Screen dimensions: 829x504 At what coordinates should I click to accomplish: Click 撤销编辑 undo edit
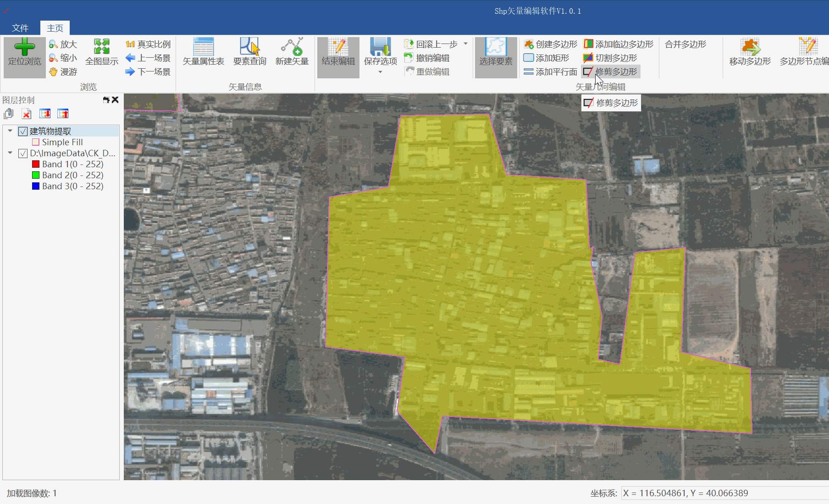click(x=427, y=58)
